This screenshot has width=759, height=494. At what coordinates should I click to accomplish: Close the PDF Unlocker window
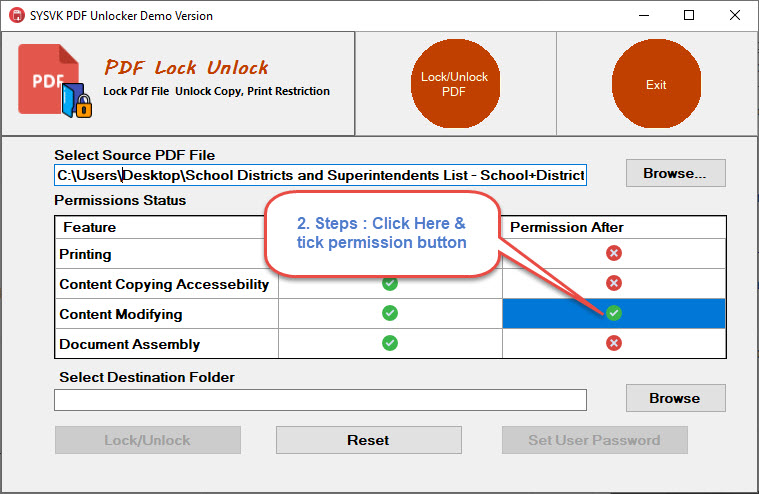[735, 15]
